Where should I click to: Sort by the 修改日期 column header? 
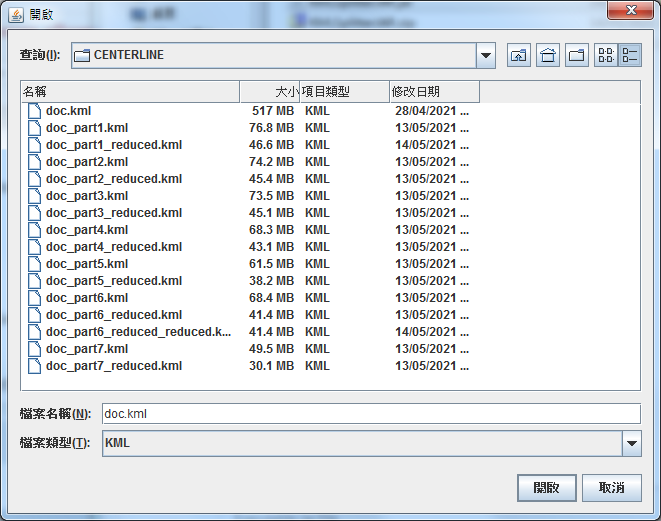click(434, 91)
